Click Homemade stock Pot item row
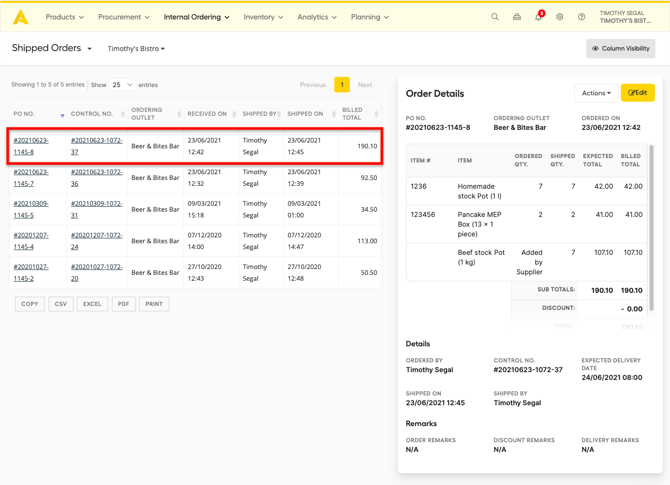 526,191
